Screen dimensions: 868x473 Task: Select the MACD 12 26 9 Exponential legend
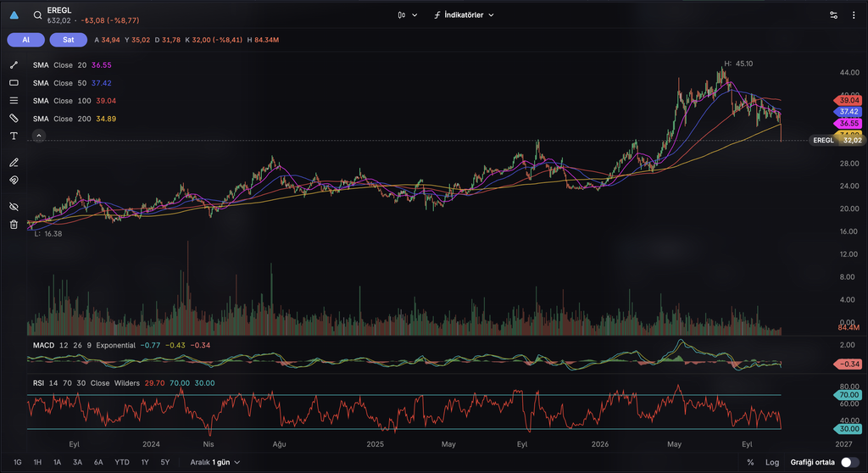point(121,345)
